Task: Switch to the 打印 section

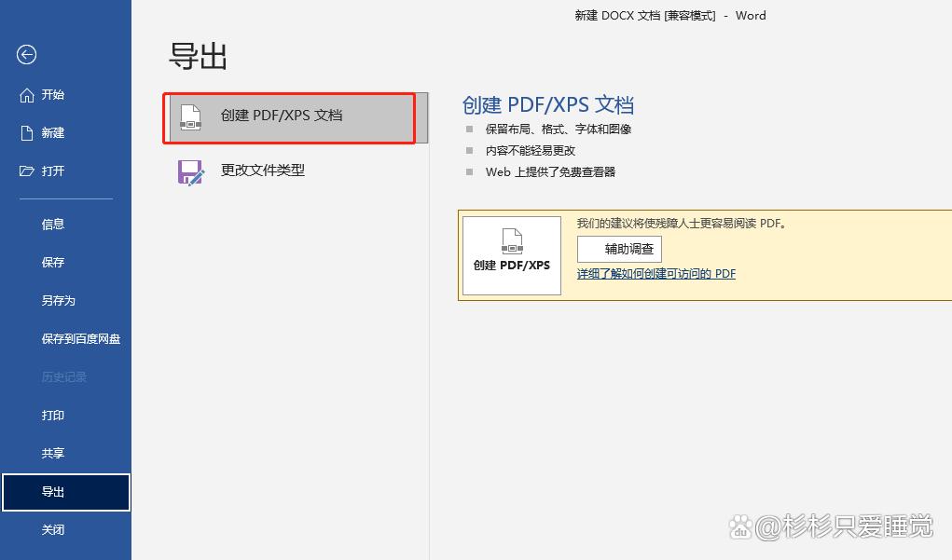Action: coord(52,416)
